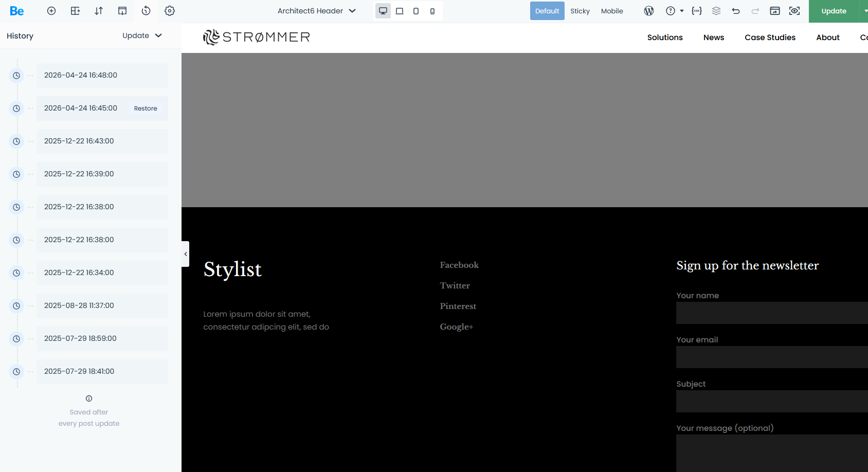Open the settings gear icon

pos(170,11)
